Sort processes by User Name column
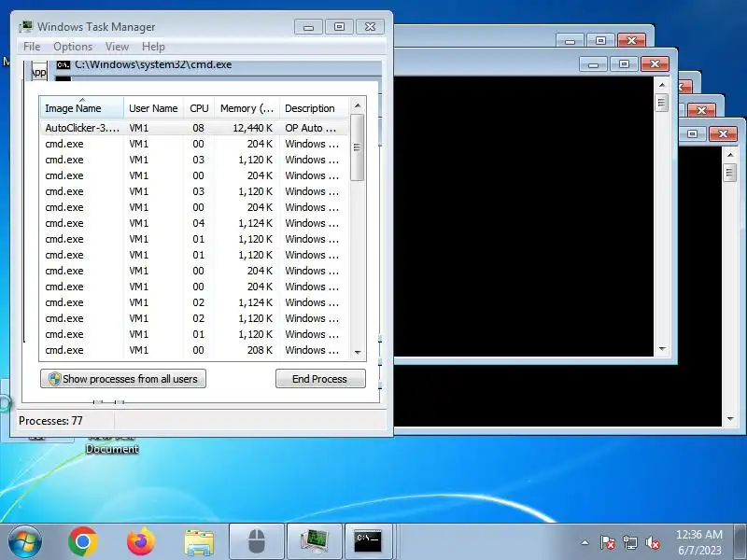The height and width of the screenshot is (560, 747). (x=153, y=108)
